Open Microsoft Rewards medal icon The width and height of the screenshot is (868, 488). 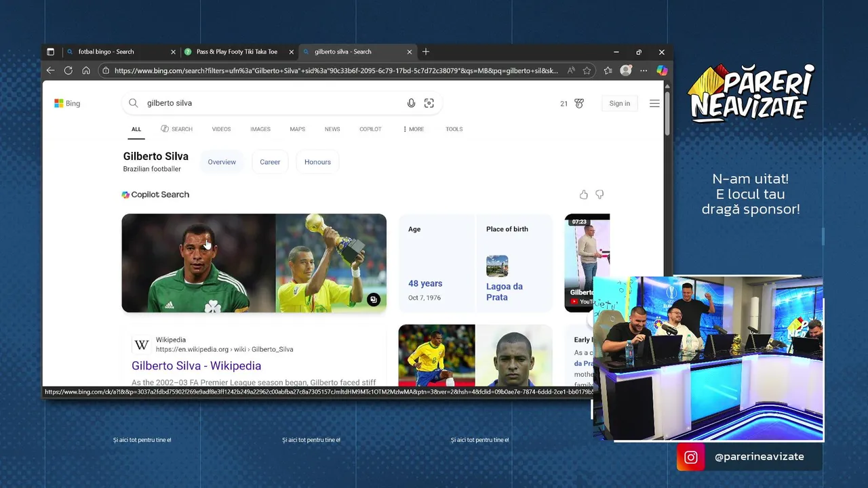(x=579, y=103)
